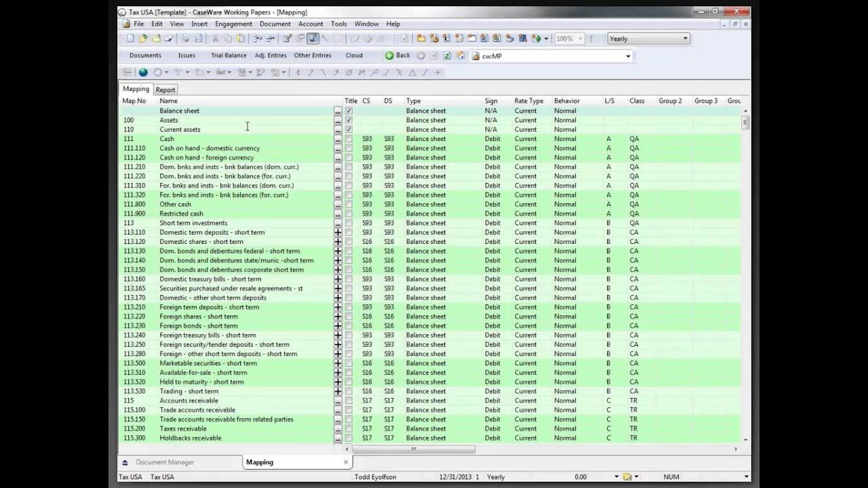
Task: Uncheck Title checkbox for Assets row
Action: [349, 120]
